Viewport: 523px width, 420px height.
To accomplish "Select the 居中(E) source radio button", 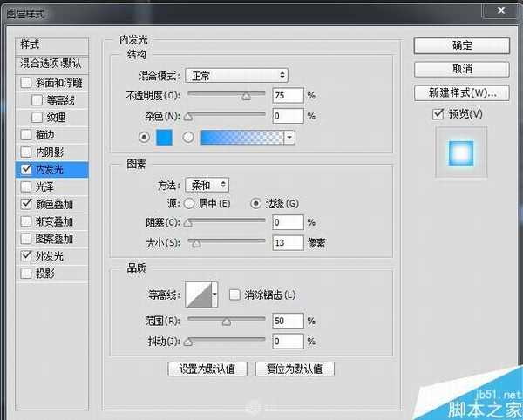I will click(189, 203).
